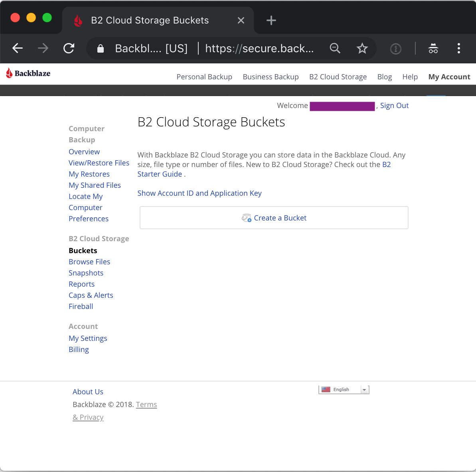Open the English language dropdown arrow

click(x=364, y=390)
